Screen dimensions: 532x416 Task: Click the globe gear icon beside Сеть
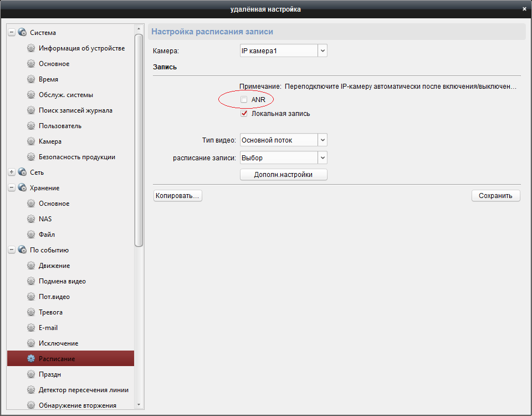22,173
